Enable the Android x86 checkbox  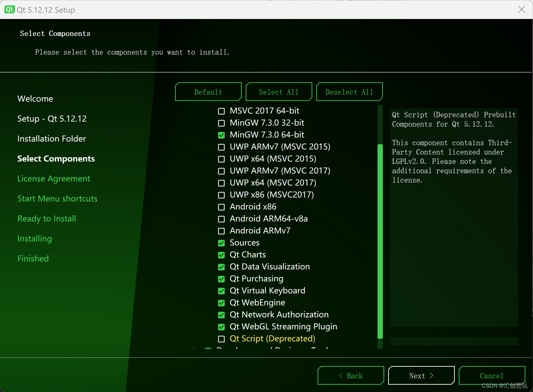221,207
